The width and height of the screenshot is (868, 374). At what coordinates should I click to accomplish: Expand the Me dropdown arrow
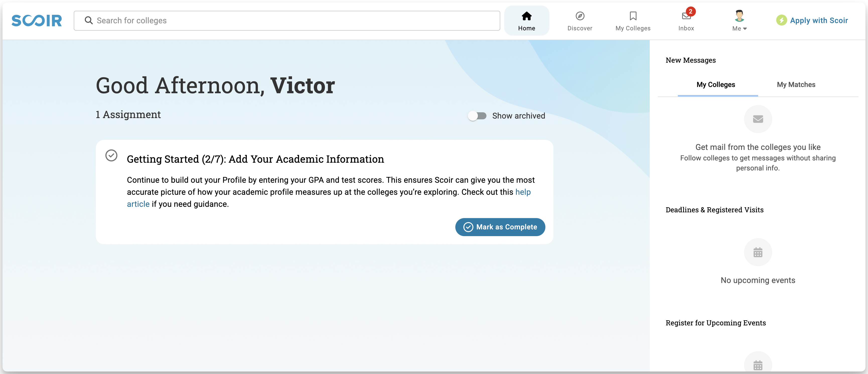coord(745,29)
